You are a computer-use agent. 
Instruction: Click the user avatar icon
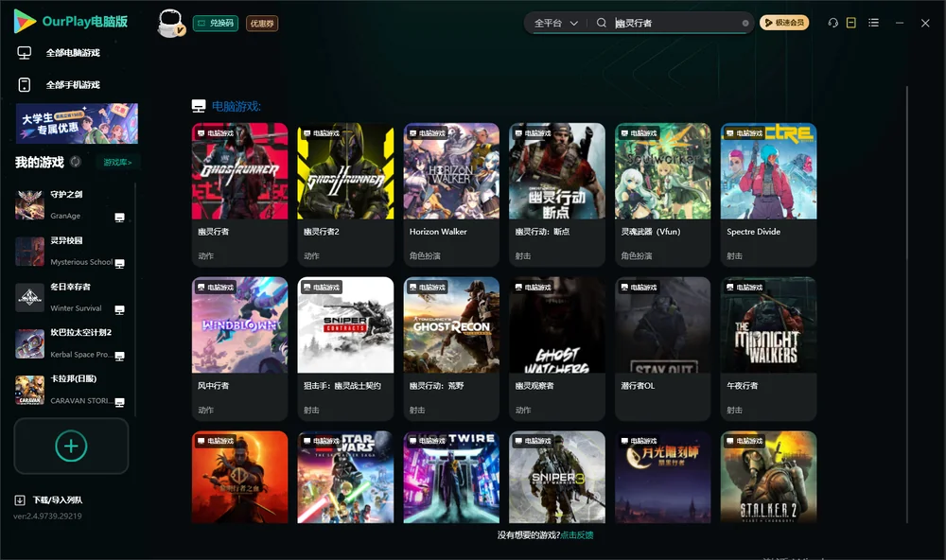pyautogui.click(x=170, y=23)
